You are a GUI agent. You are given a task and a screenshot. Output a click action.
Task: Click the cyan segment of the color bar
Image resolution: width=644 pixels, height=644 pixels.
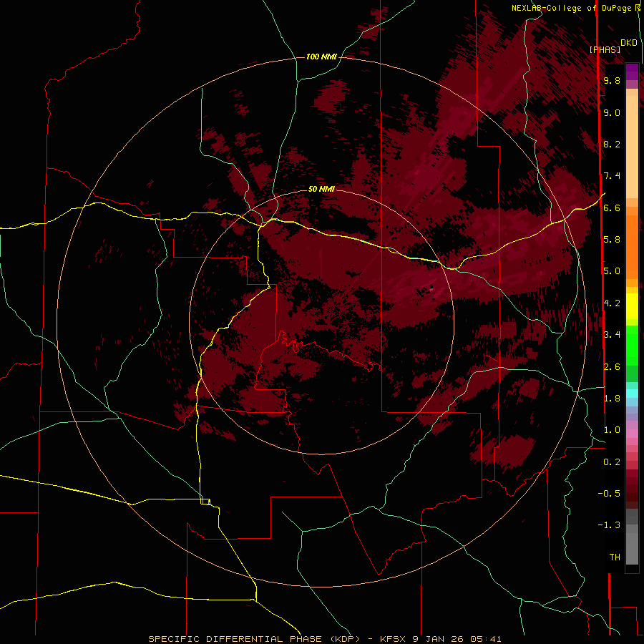coord(632,394)
